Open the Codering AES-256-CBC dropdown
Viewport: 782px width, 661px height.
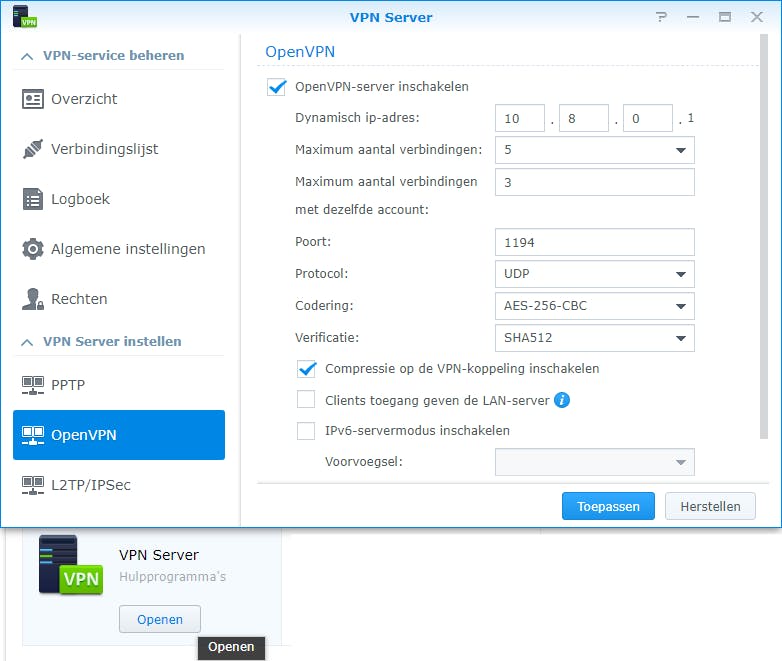[x=594, y=306]
